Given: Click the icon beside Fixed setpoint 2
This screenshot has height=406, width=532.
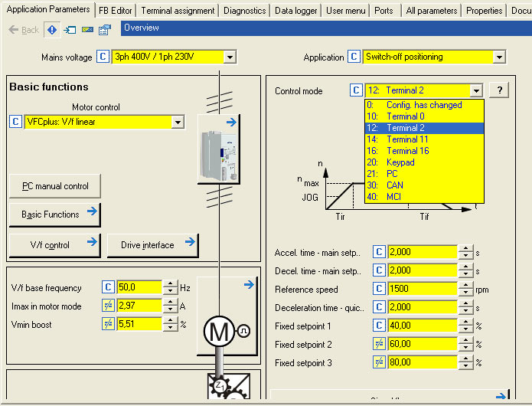Looking at the screenshot, I should point(379,344).
